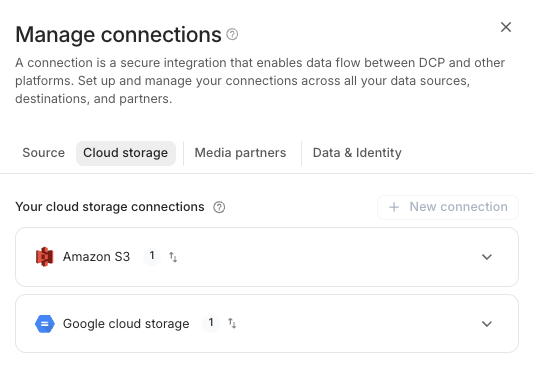Select the Cloud storage tab
The width and height of the screenshot is (533, 392).
click(x=126, y=153)
